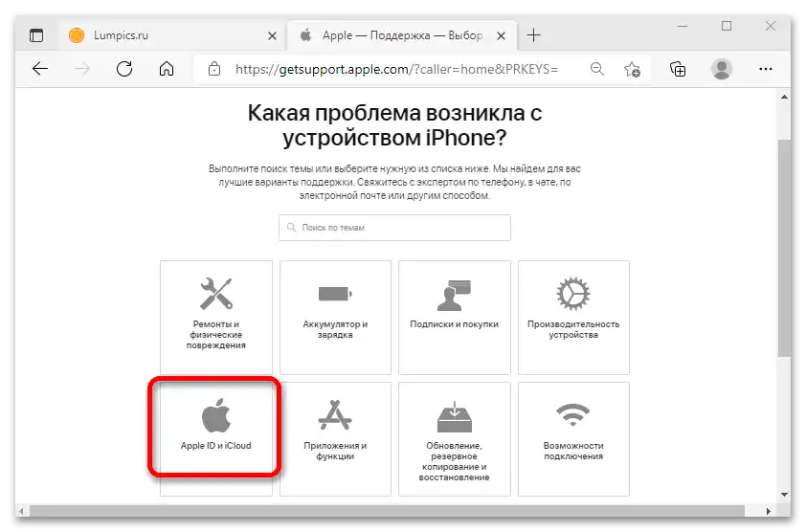Open the browser settings and more menu
This screenshot has width=806, height=532.
click(x=766, y=69)
